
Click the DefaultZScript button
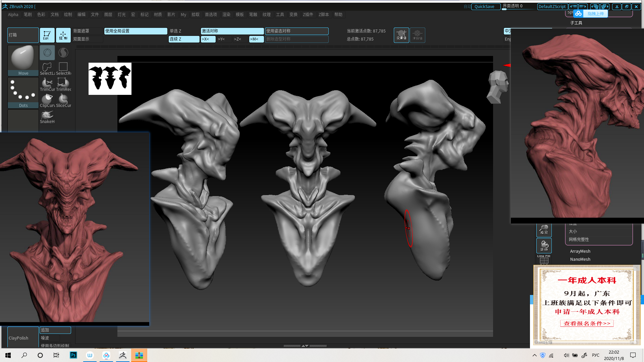point(552,6)
